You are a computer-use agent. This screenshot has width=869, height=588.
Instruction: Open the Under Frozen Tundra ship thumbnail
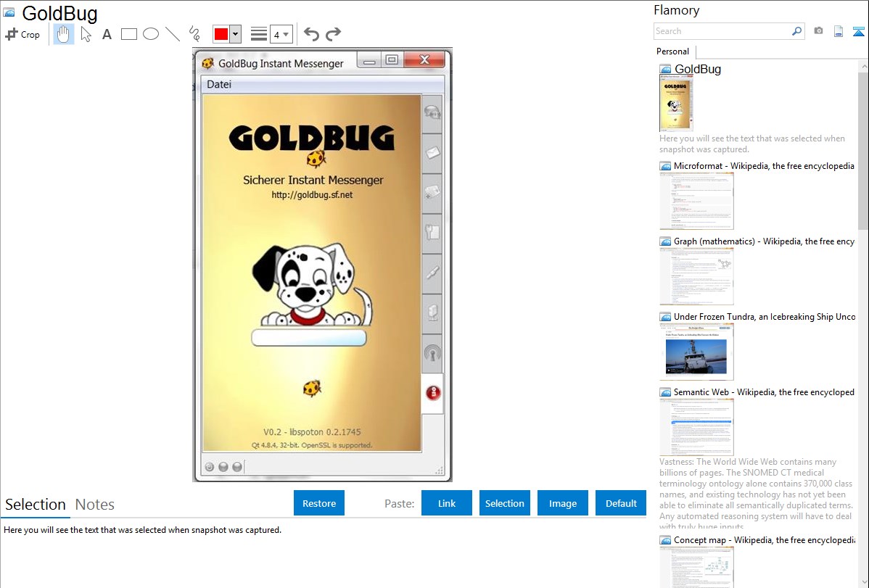tap(696, 352)
